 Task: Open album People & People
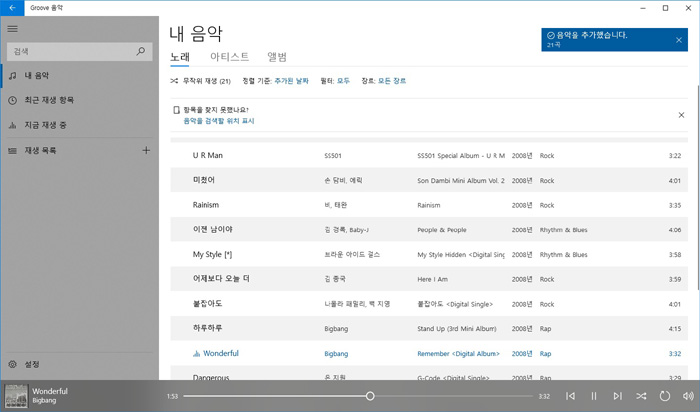pos(442,230)
